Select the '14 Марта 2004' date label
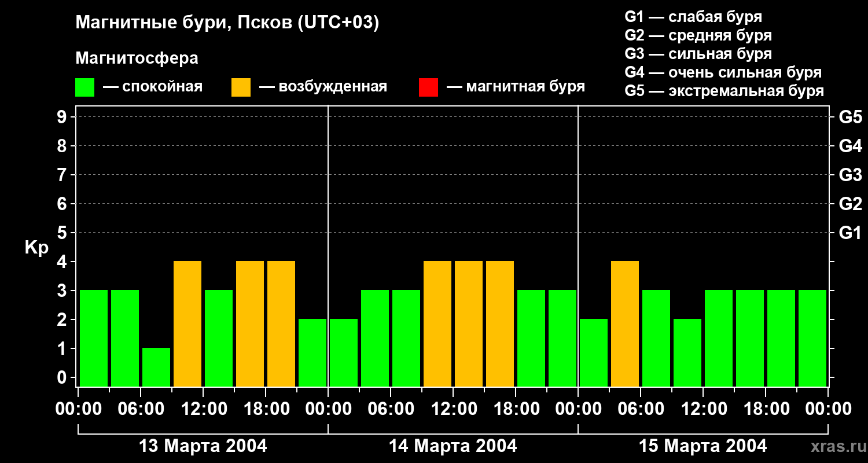868x463 pixels. pyautogui.click(x=453, y=446)
